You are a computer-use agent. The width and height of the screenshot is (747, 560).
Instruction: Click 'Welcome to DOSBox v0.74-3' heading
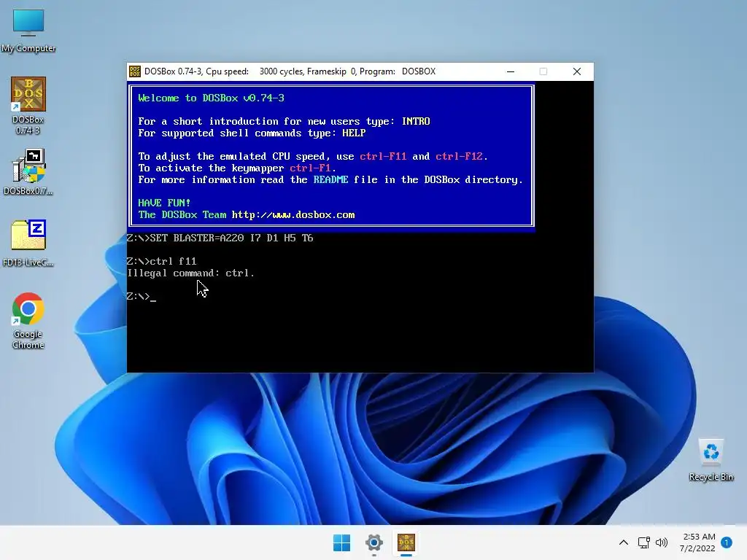coord(211,98)
